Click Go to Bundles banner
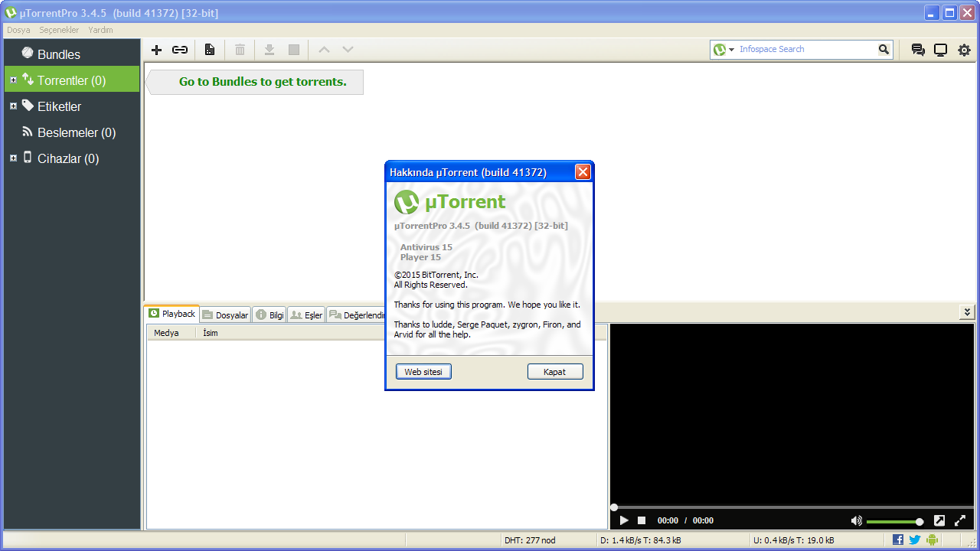This screenshot has width=980, height=551. click(x=255, y=82)
